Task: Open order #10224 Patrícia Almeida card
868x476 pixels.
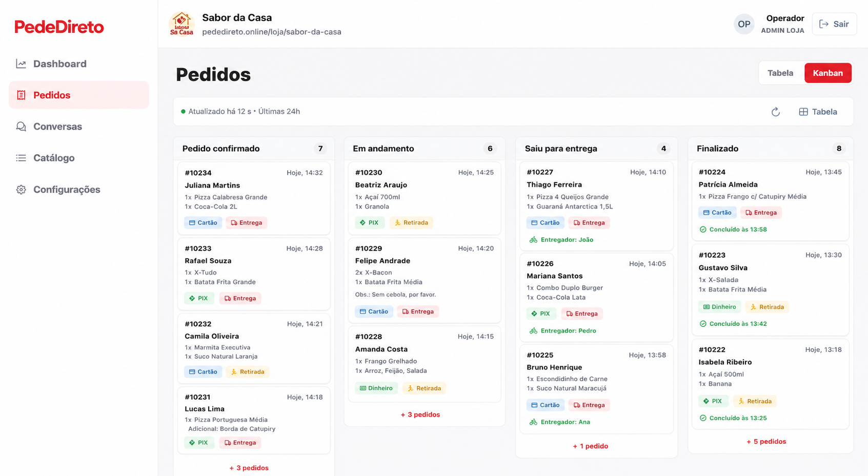Action: tap(770, 201)
